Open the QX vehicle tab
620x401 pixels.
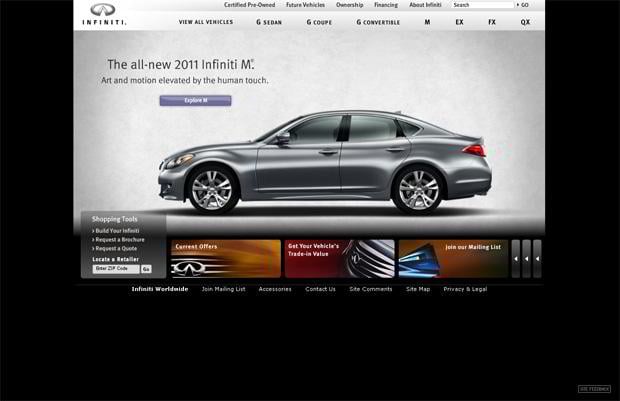525,21
